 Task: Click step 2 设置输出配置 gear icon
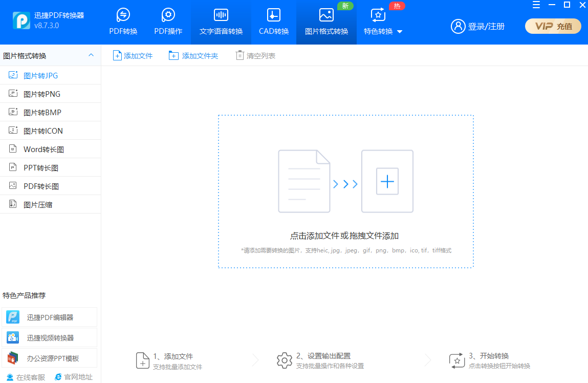284,360
